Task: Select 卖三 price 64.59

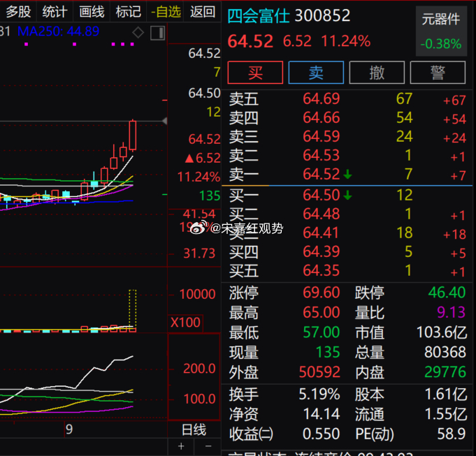Action: pos(322,136)
